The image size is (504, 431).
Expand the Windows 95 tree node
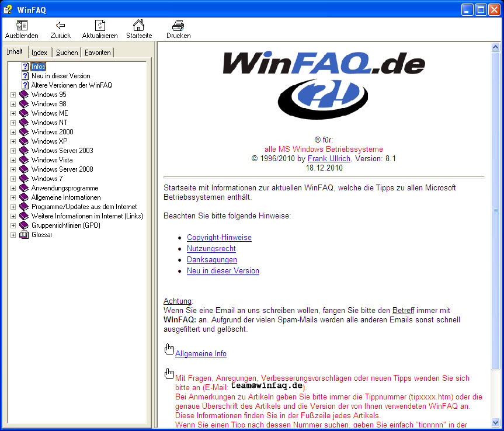[13, 95]
